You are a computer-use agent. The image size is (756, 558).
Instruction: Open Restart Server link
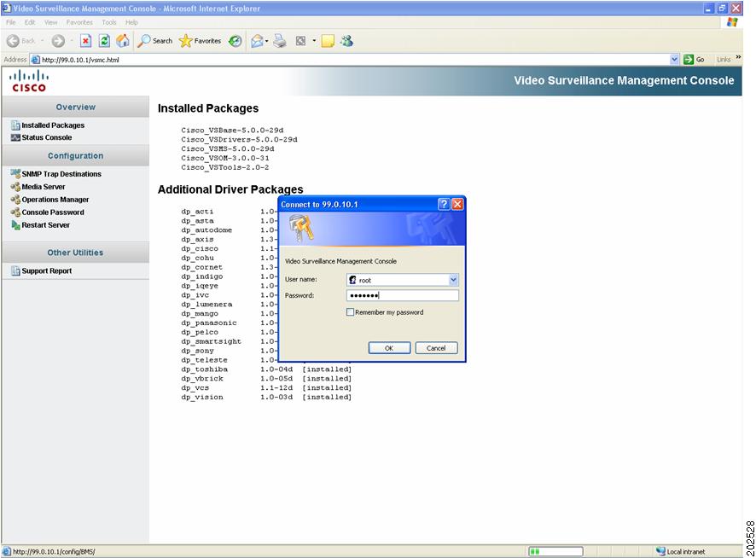click(x=46, y=224)
